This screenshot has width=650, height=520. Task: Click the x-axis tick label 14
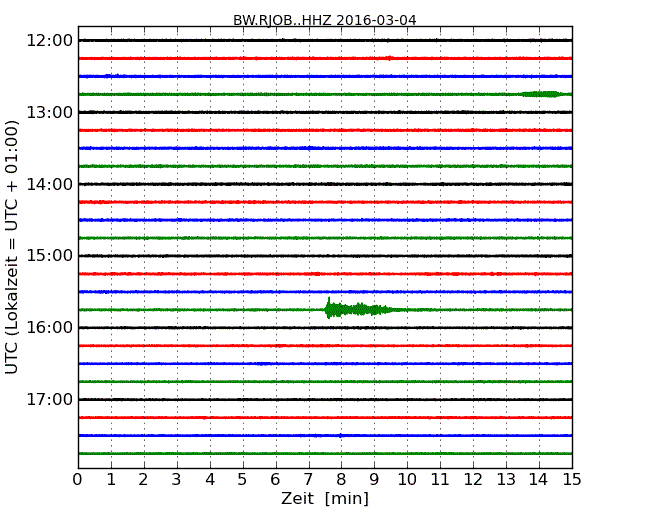pyautogui.click(x=539, y=480)
